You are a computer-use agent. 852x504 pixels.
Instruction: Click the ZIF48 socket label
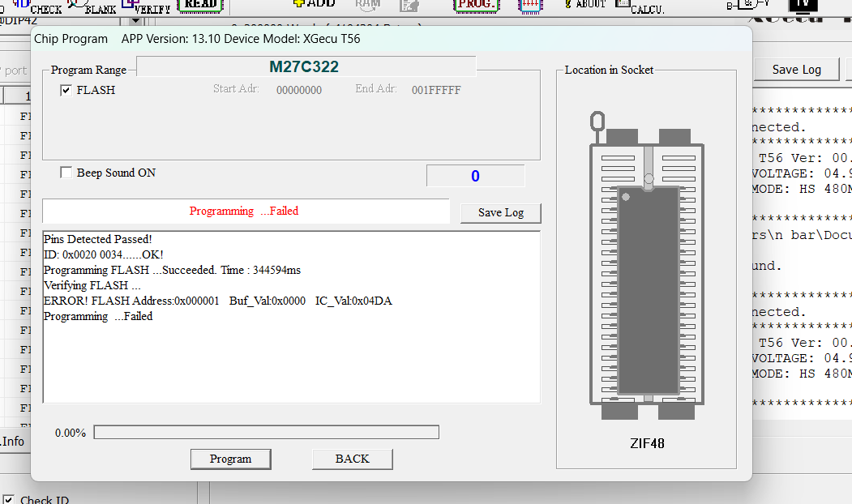pos(647,443)
